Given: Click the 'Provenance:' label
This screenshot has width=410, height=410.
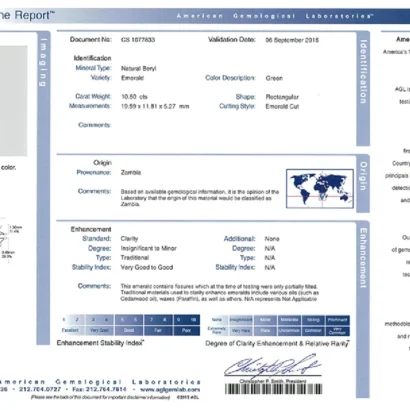Looking at the screenshot, I should tap(94, 172).
